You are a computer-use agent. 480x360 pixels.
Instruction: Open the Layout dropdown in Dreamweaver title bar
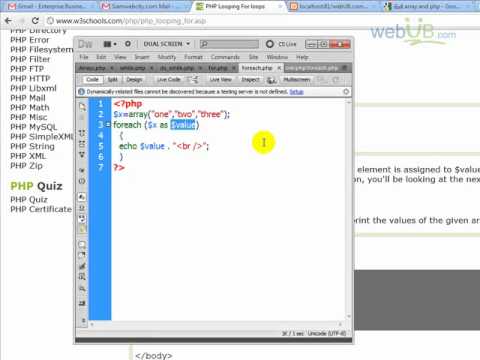tap(110, 44)
